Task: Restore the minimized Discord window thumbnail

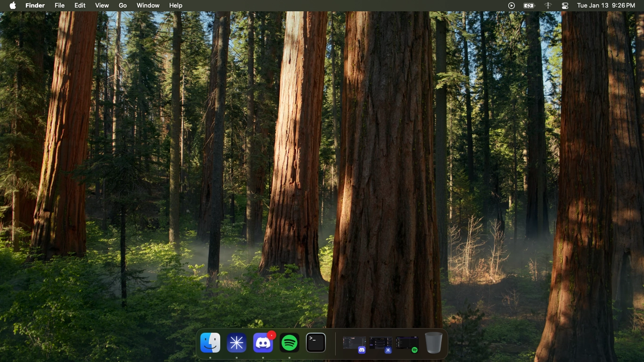Action: click(355, 343)
